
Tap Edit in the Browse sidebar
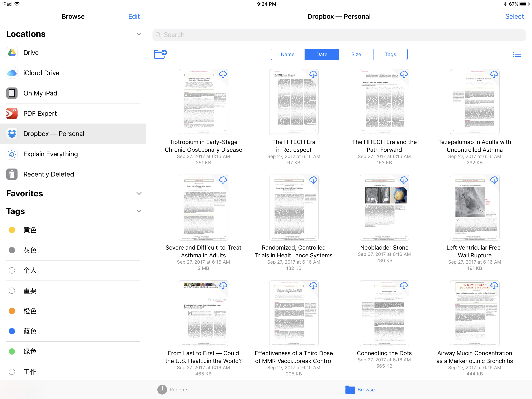[x=134, y=16]
